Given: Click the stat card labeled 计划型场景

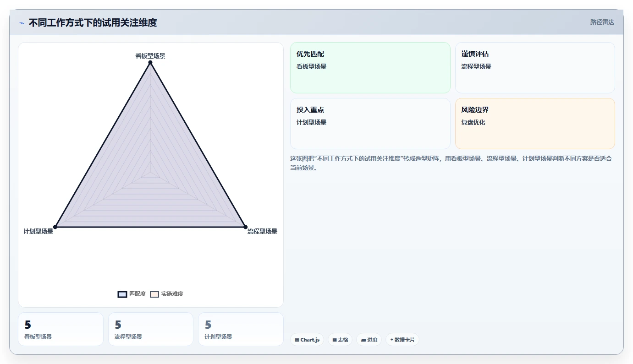Looking at the screenshot, I should coord(241,329).
